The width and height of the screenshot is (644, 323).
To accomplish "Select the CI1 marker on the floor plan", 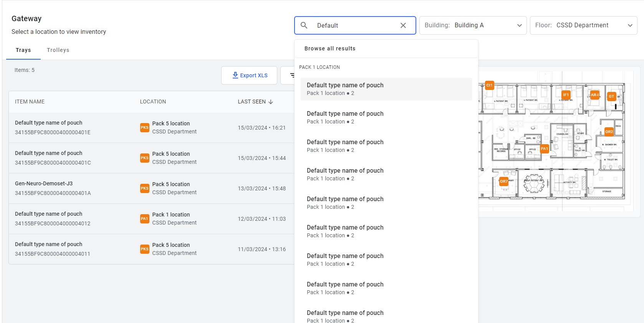I will pos(489,85).
